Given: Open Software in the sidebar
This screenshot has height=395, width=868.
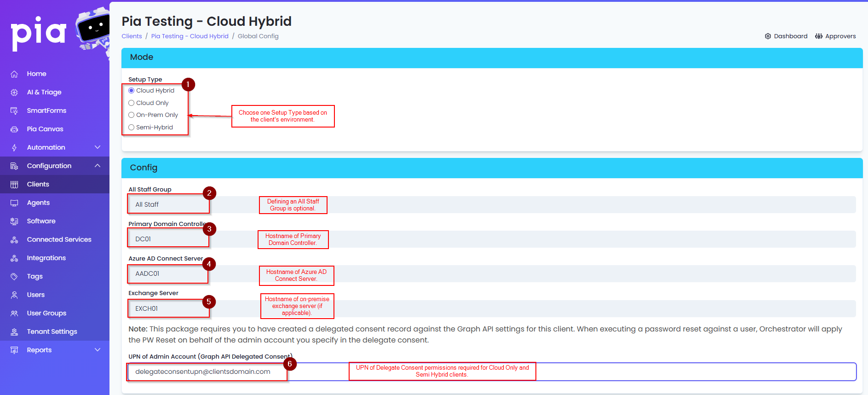Looking at the screenshot, I should (55, 221).
